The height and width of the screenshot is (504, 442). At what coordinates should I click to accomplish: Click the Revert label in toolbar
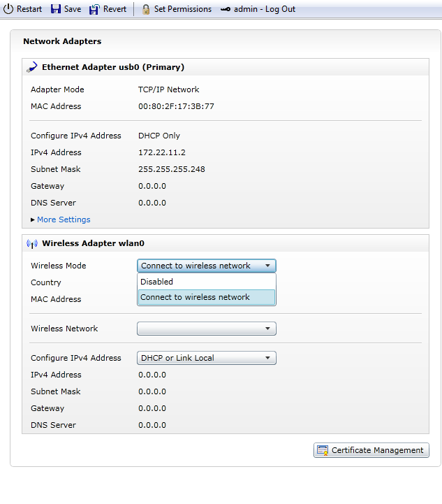coord(115,9)
